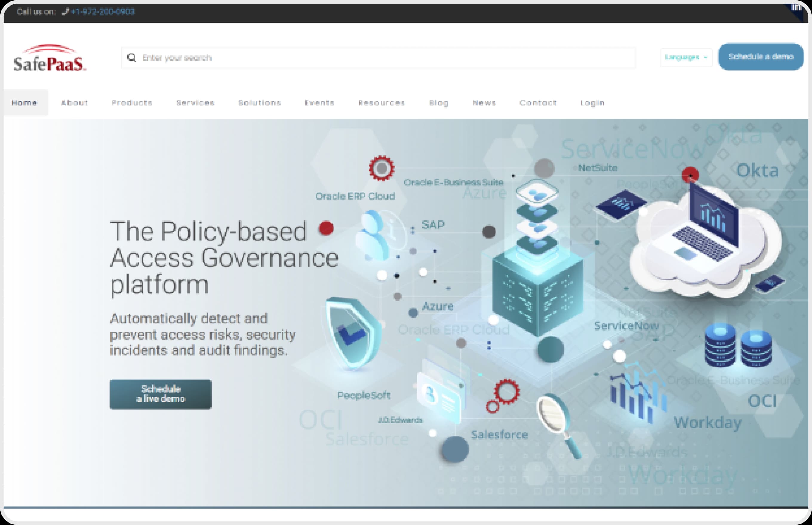Viewport: 812px width, 525px height.
Task: Open the Languages dropdown
Action: tap(686, 57)
